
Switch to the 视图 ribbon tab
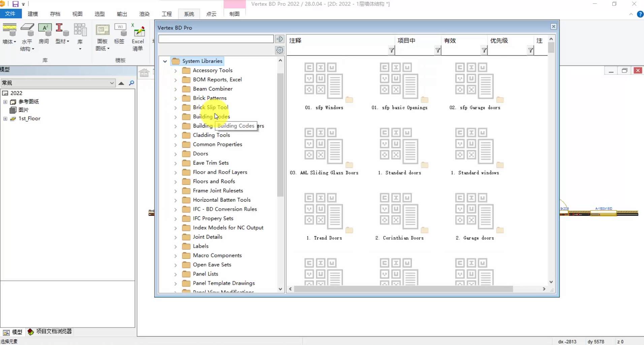(x=77, y=14)
